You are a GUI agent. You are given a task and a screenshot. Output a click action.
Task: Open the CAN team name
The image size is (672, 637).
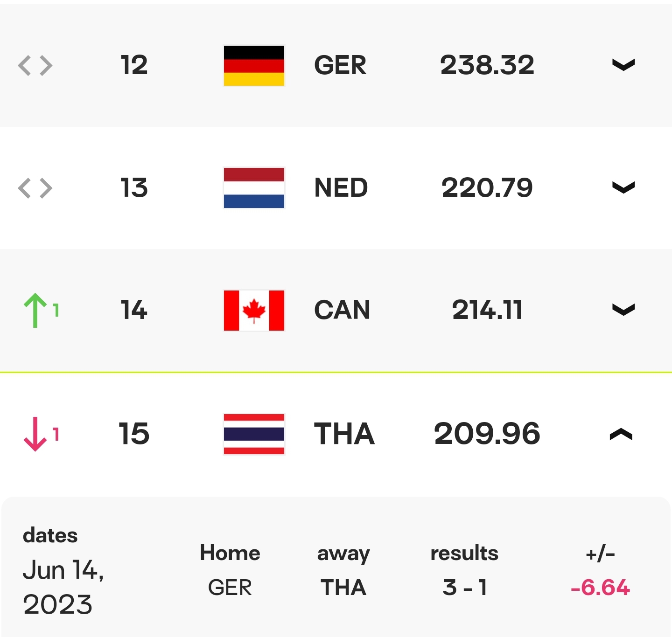(342, 310)
